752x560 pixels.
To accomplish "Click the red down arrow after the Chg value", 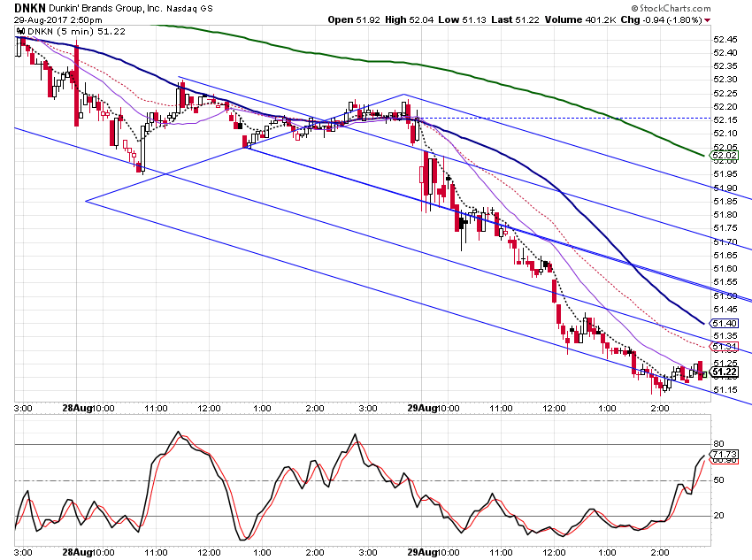I will coord(708,20).
